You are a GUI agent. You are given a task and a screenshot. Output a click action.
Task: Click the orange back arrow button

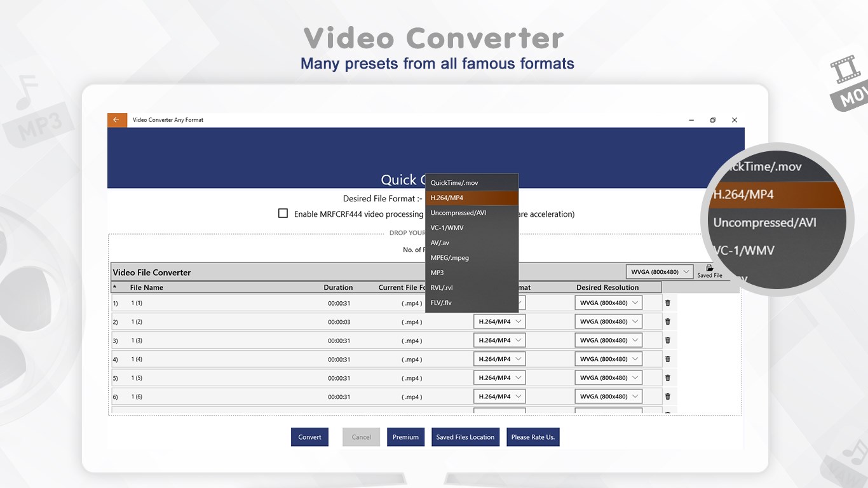pyautogui.click(x=117, y=119)
